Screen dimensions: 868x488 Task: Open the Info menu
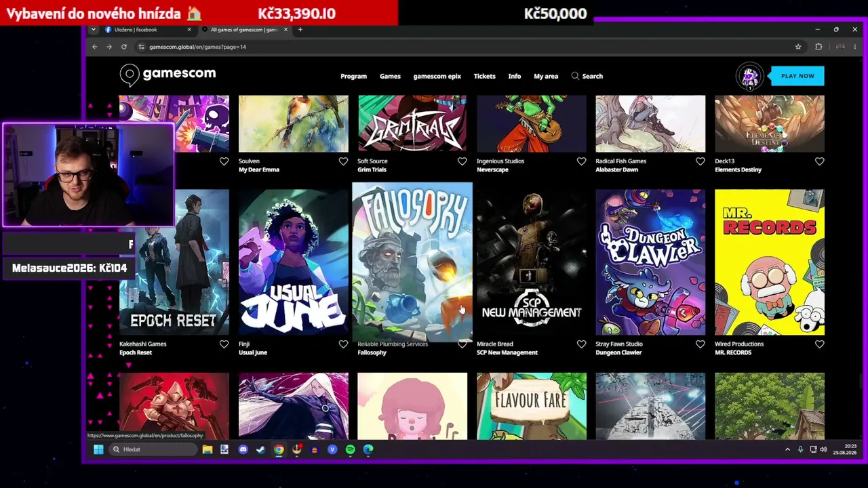(515, 76)
